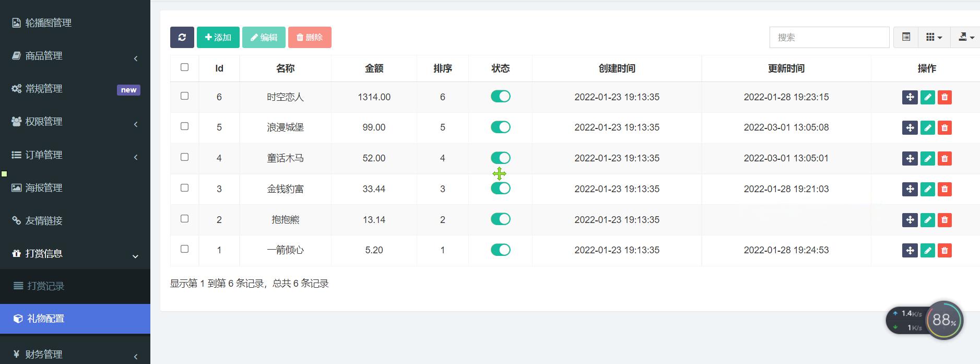Image resolution: width=980 pixels, height=364 pixels.
Task: Click the amount cell 1314.00
Action: pyautogui.click(x=374, y=97)
